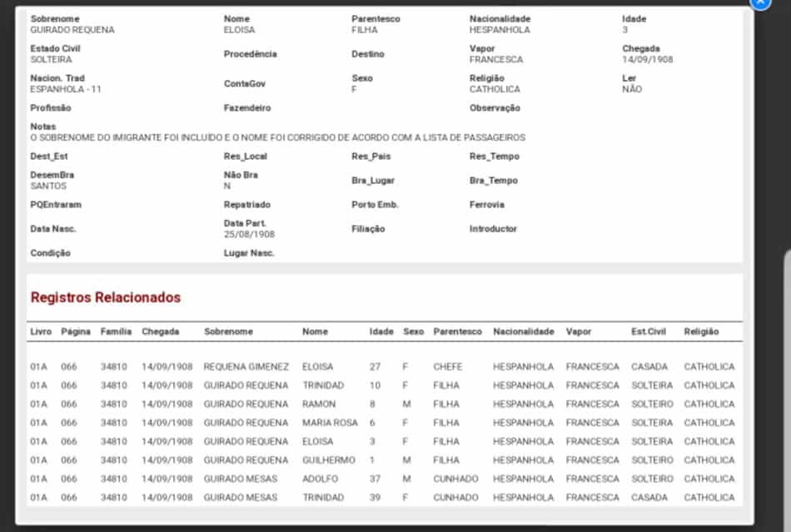The width and height of the screenshot is (791, 532).
Task: Click the Observação label
Action: pyautogui.click(x=495, y=108)
